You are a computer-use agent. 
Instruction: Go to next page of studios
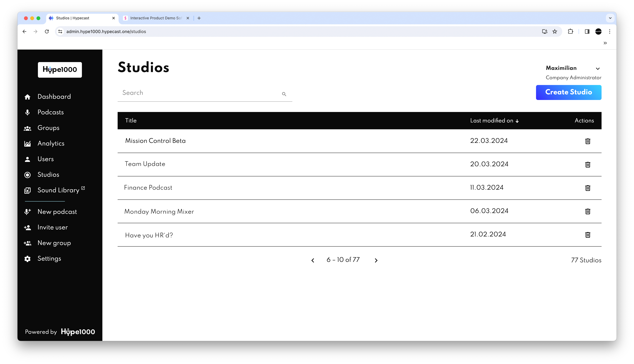pos(376,260)
